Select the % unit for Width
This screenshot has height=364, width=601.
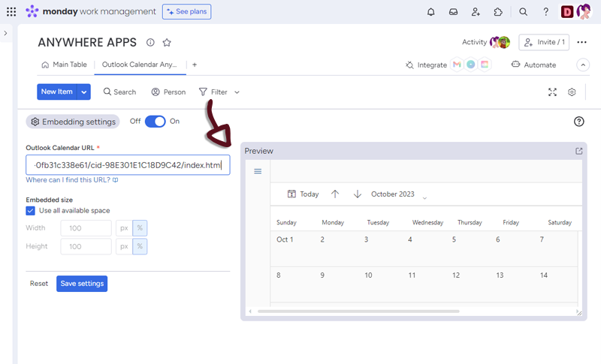(140, 228)
